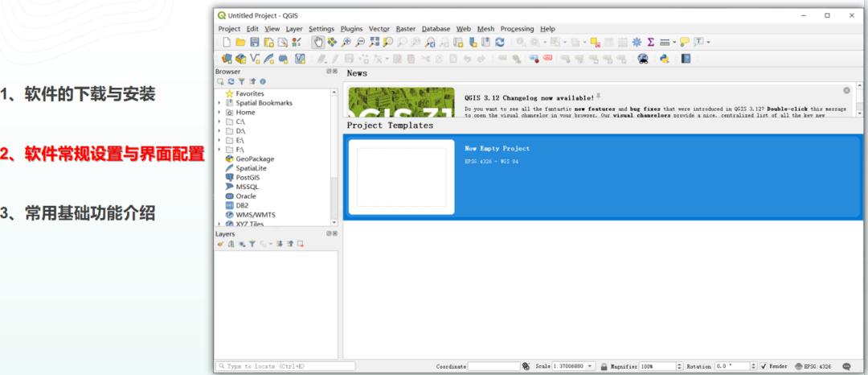868x375 pixels.
Task: Open the Scale dropdown in the status bar
Action: [x=591, y=367]
